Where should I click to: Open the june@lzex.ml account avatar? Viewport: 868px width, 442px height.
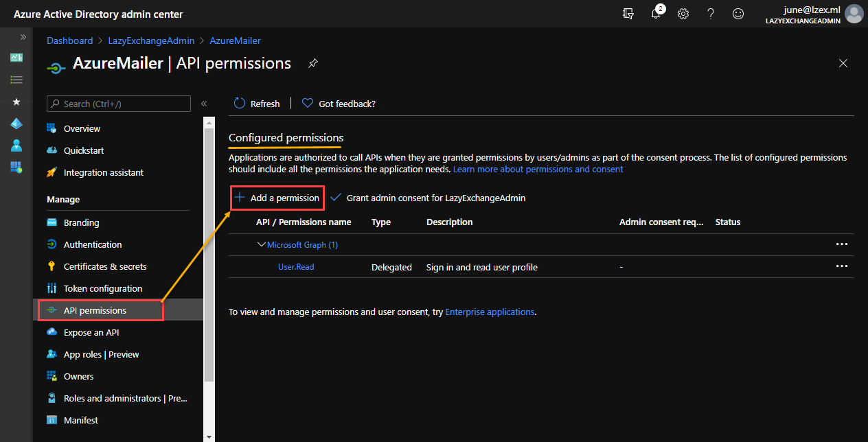point(854,14)
